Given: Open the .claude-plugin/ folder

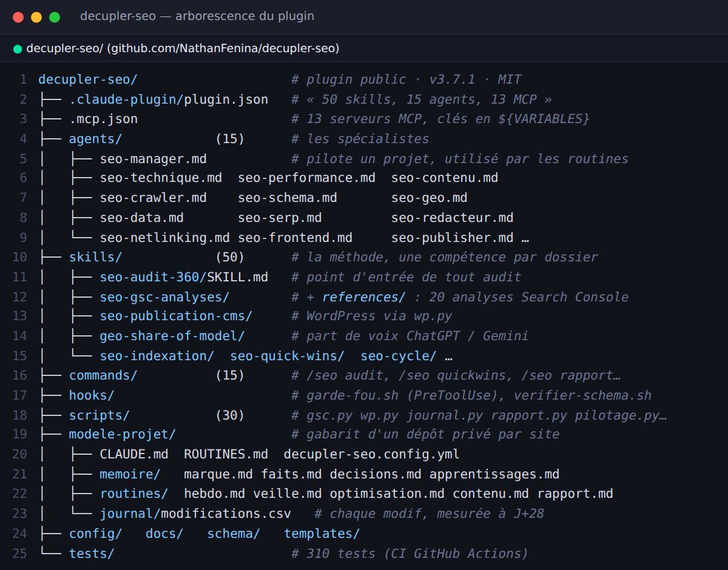Looking at the screenshot, I should point(126,99).
